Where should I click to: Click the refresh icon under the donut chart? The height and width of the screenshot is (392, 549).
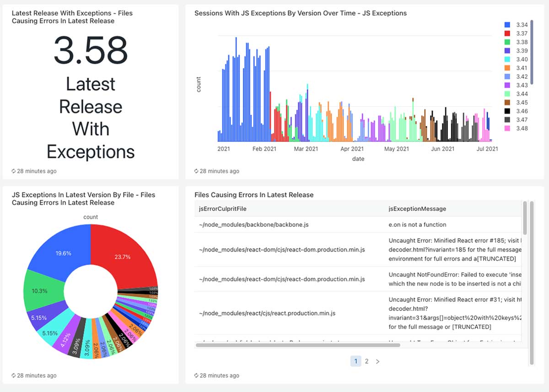(x=14, y=376)
